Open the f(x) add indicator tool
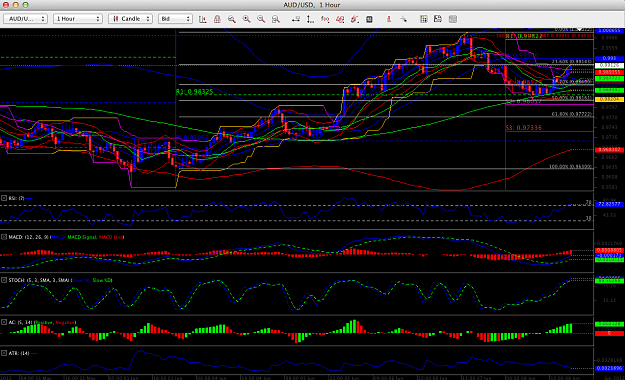625x380 pixels. pyautogui.click(x=325, y=19)
